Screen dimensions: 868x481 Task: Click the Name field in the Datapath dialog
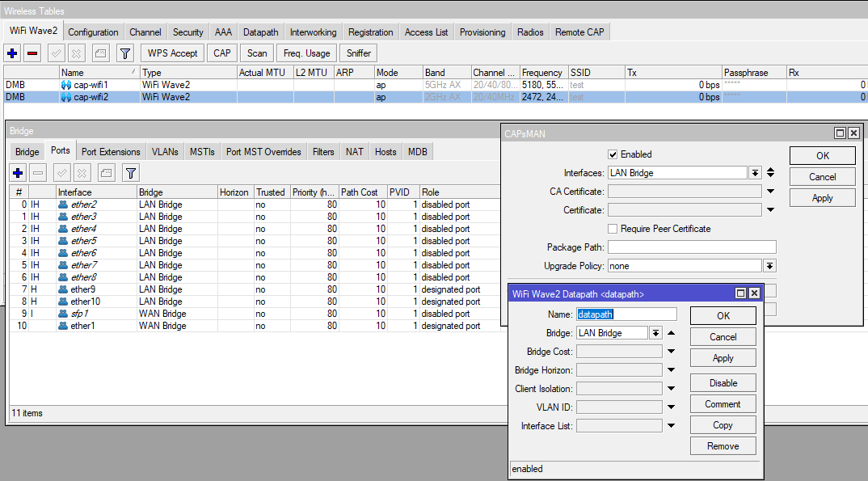[626, 314]
